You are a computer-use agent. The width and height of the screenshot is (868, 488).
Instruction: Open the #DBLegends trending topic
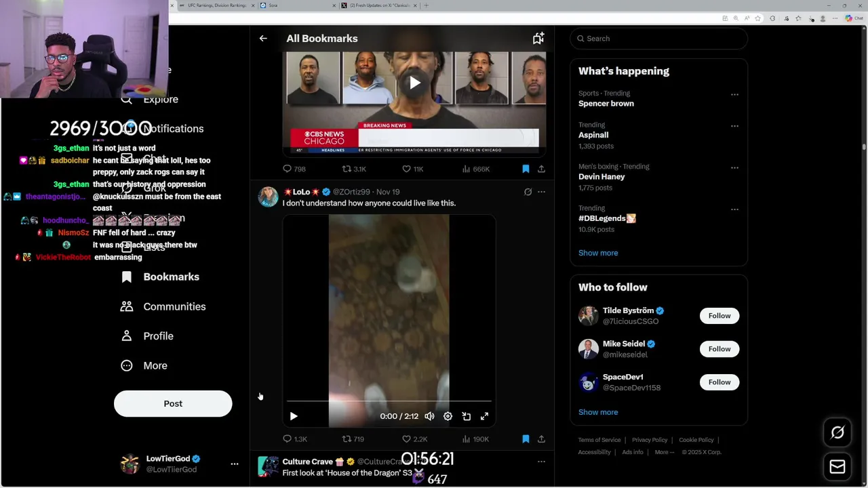[x=607, y=218]
